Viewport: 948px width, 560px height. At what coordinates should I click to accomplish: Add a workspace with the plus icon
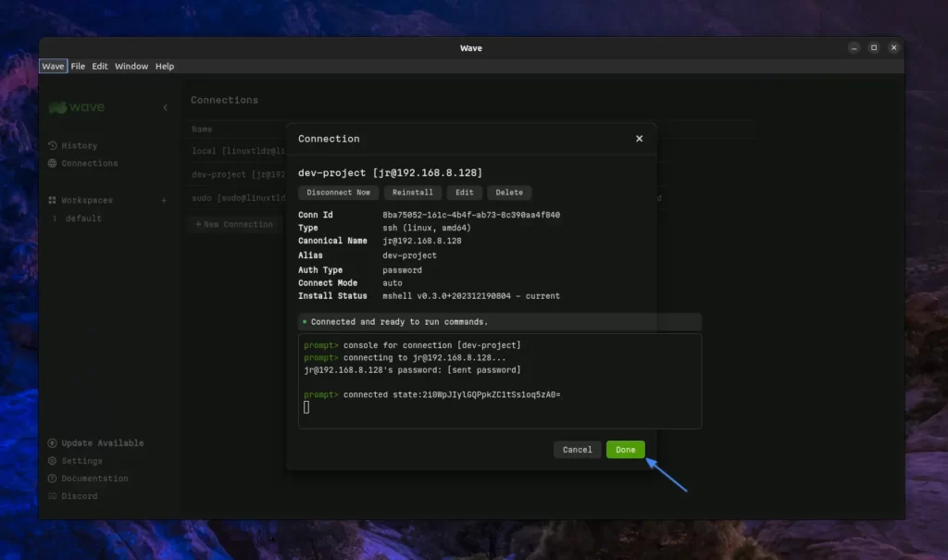point(164,200)
